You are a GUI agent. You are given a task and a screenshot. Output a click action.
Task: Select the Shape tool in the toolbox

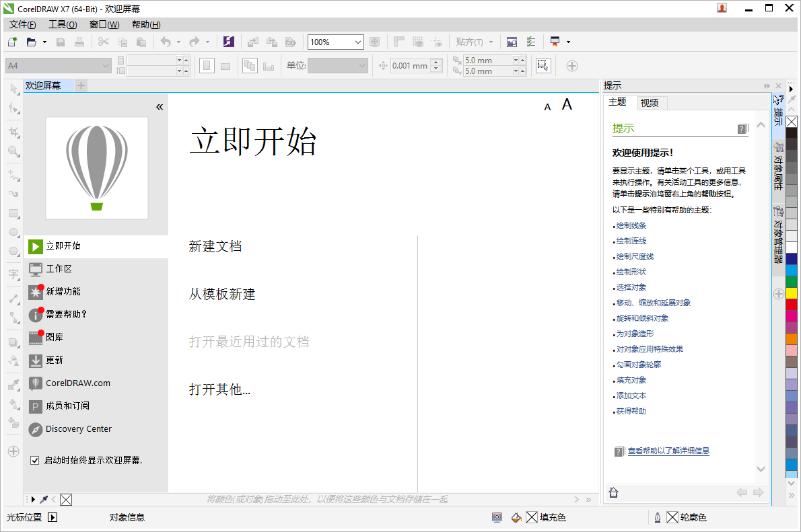13,109
